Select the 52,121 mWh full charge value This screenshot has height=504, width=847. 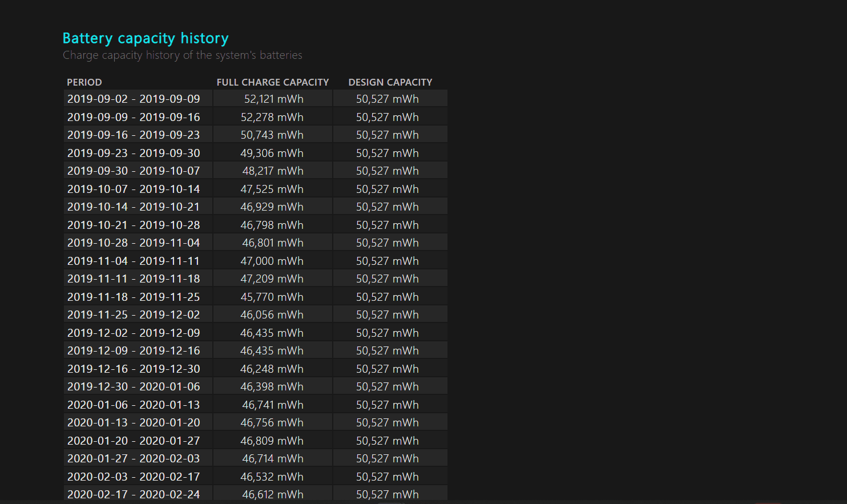coord(274,99)
